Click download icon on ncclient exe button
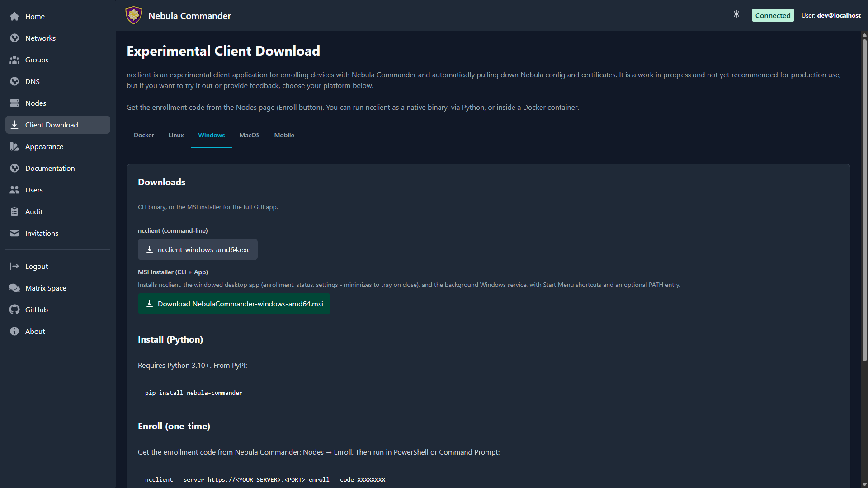This screenshot has width=868, height=488. (x=150, y=249)
